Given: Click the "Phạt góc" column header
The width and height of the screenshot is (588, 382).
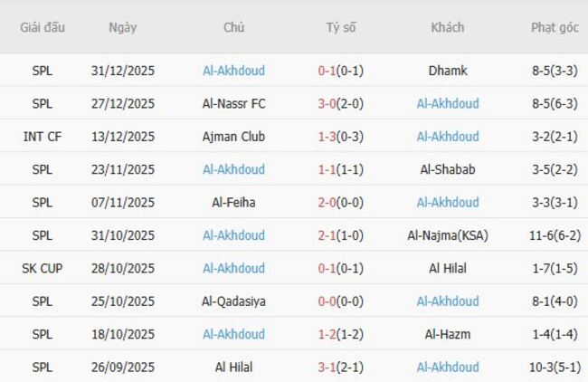Looking at the screenshot, I should (x=555, y=27).
